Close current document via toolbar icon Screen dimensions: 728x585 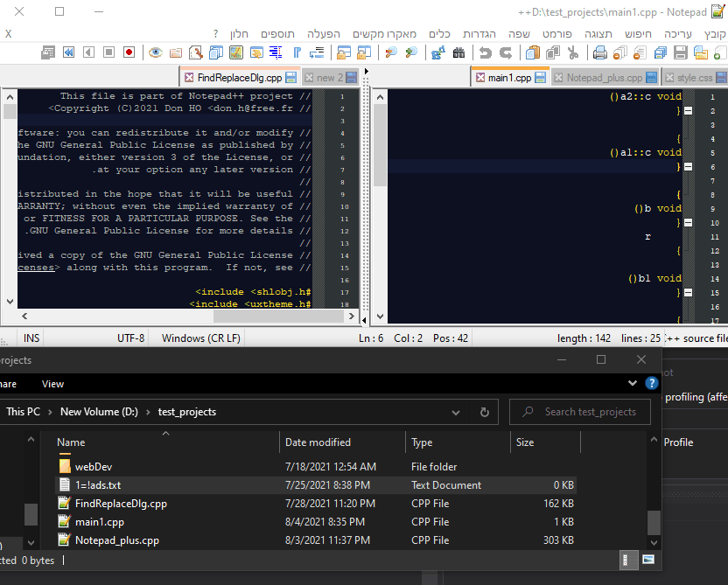point(640,52)
